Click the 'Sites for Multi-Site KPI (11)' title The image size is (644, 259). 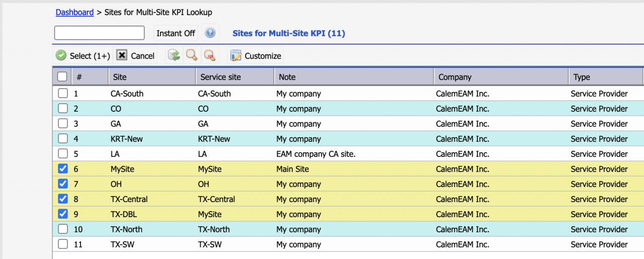coord(289,33)
